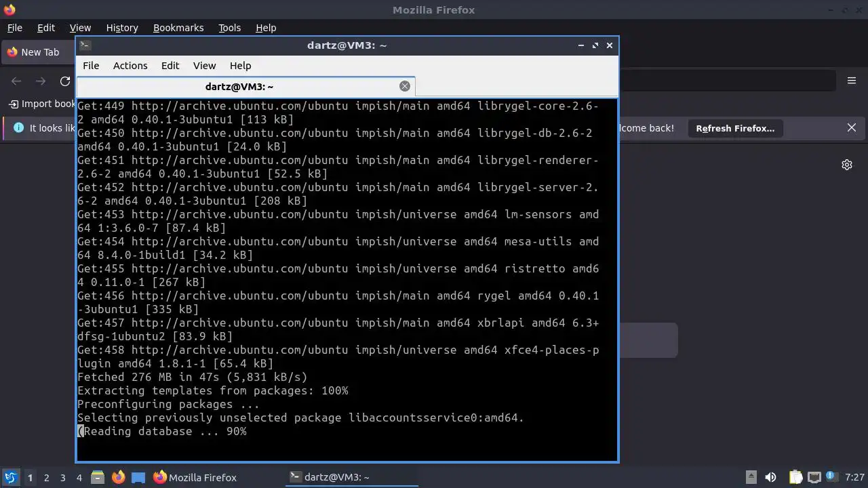Open the removable media eject tray icon

751,477
